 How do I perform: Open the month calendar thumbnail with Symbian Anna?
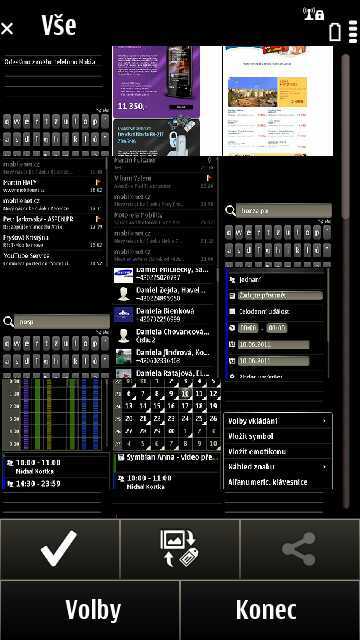167,433
